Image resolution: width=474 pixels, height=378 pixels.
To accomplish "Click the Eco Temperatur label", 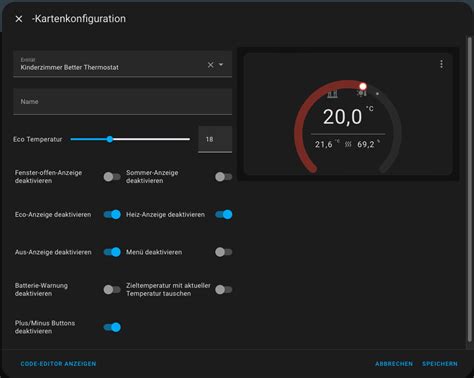I will pos(38,139).
